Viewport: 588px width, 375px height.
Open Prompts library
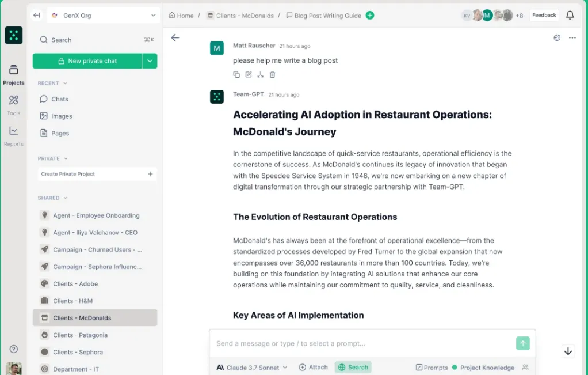click(432, 368)
